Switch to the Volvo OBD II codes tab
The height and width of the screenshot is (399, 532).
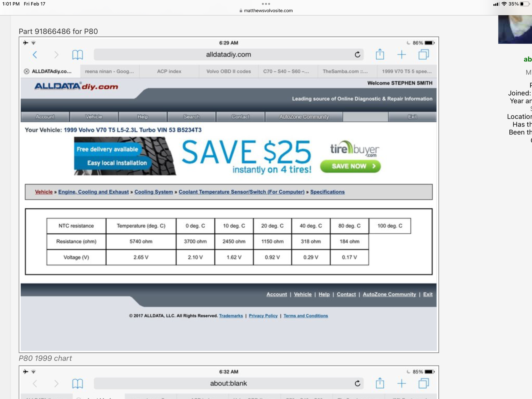click(x=228, y=71)
